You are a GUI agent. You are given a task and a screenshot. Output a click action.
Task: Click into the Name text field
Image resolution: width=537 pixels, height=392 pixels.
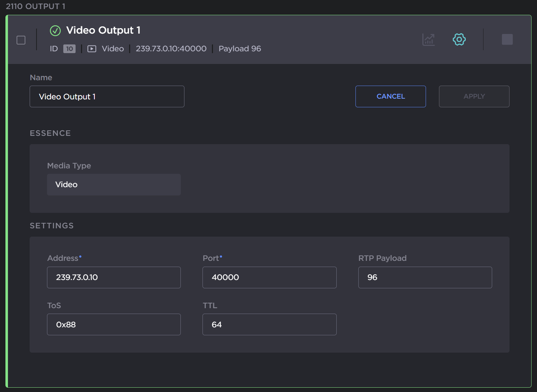107,96
